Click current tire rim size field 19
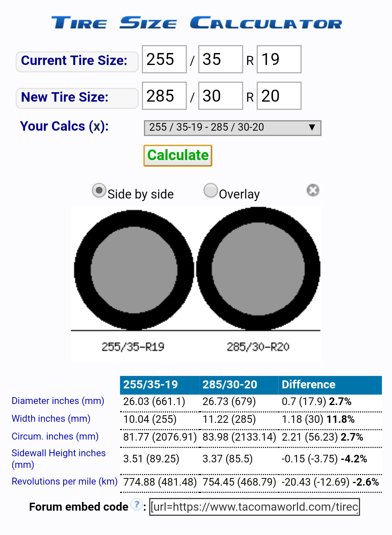 pos(279,60)
